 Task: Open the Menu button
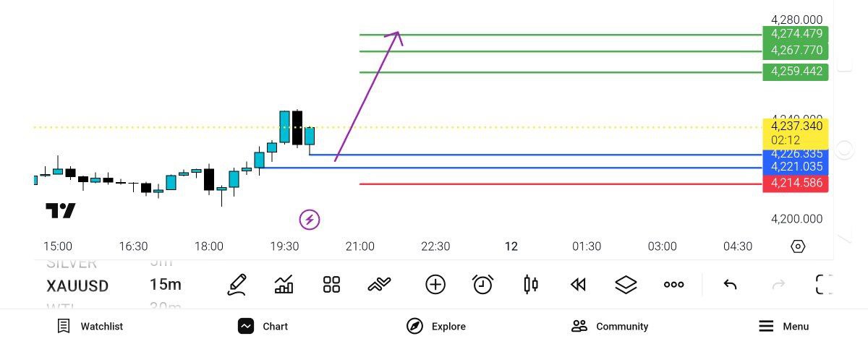tap(783, 326)
